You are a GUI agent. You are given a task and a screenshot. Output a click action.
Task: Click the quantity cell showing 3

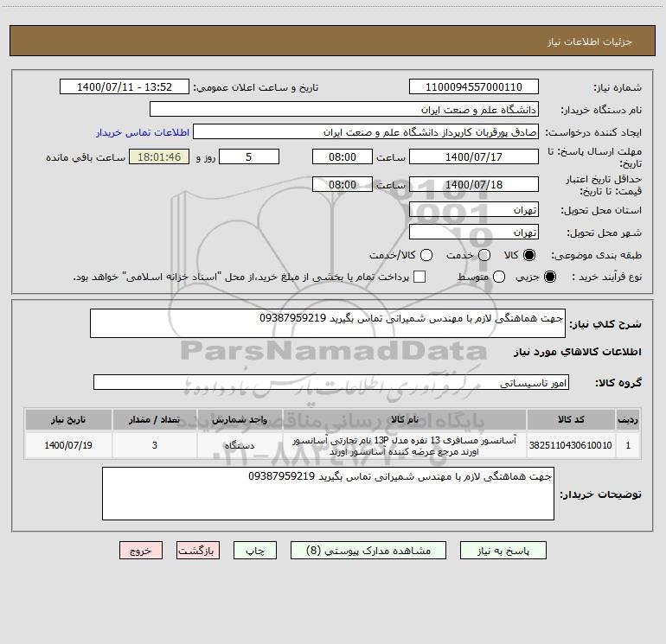(x=155, y=445)
